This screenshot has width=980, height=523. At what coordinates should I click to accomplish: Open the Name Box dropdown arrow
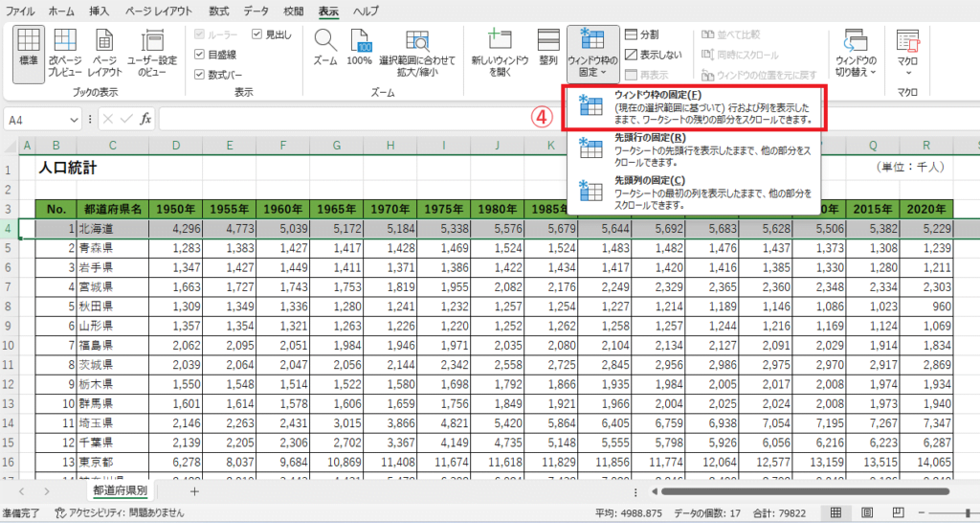(75, 120)
